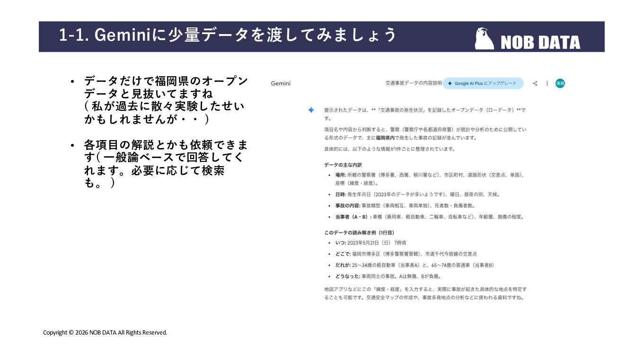Click the 事故の内容: bullet line
This screenshot has height=362, width=644.
(x=405, y=205)
